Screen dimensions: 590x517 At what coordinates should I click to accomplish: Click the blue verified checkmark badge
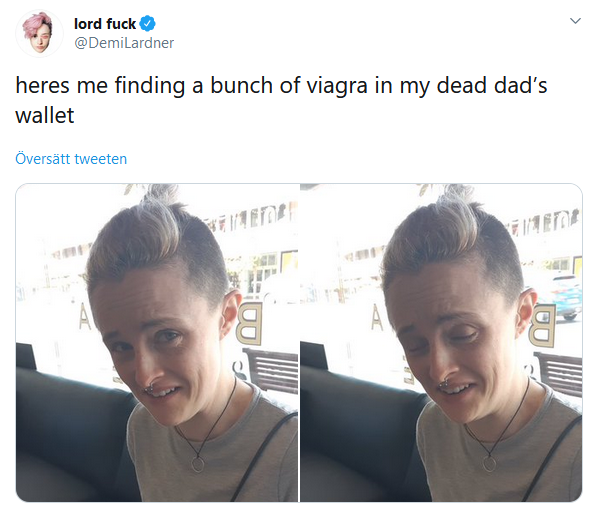[148, 24]
